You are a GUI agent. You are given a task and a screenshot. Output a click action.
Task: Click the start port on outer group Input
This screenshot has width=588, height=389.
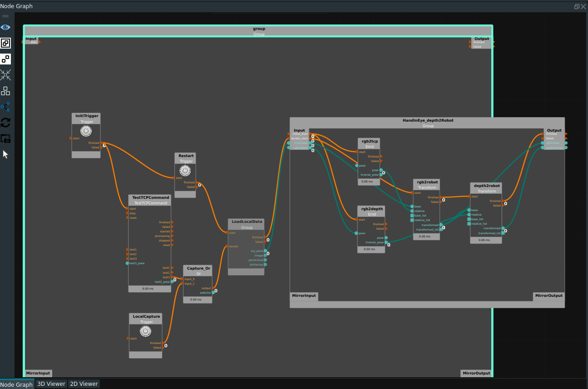tap(39, 42)
